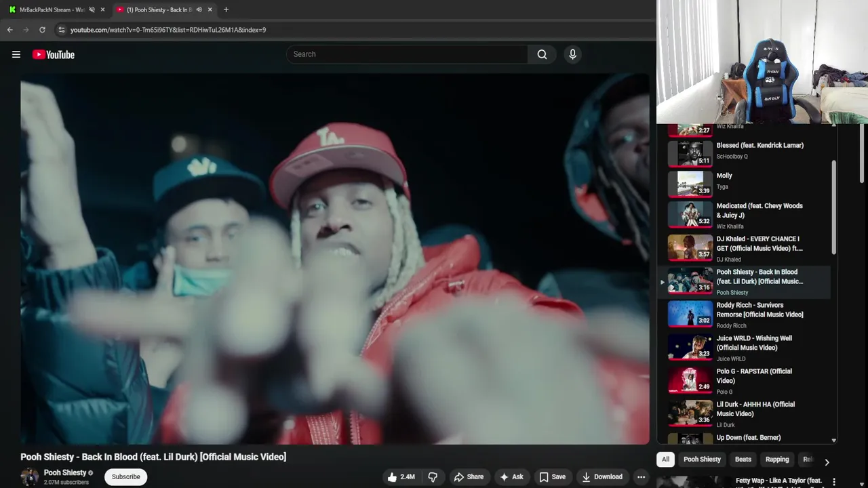Start voice search with the microphone icon
Screen dimensions: 868x488
click(x=572, y=54)
